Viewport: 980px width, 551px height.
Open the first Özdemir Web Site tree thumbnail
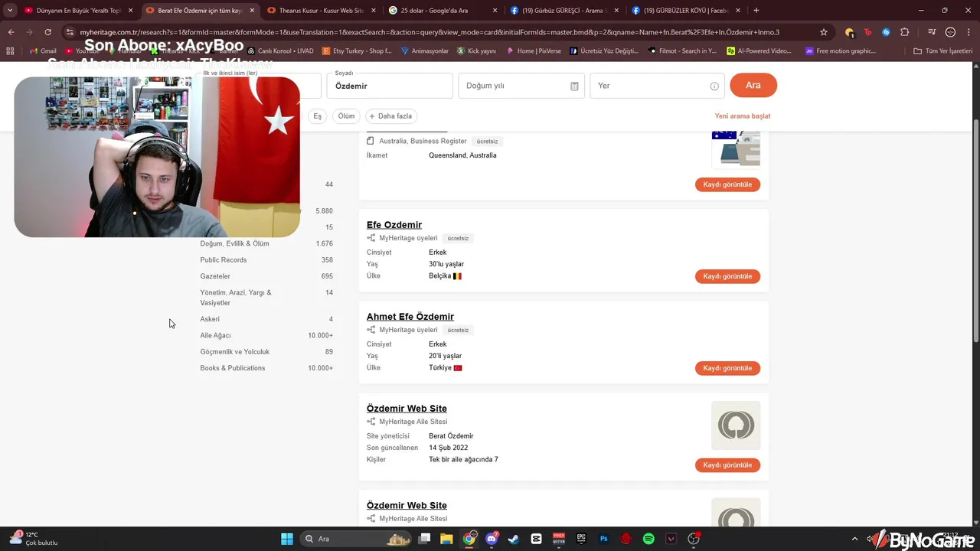(736, 425)
